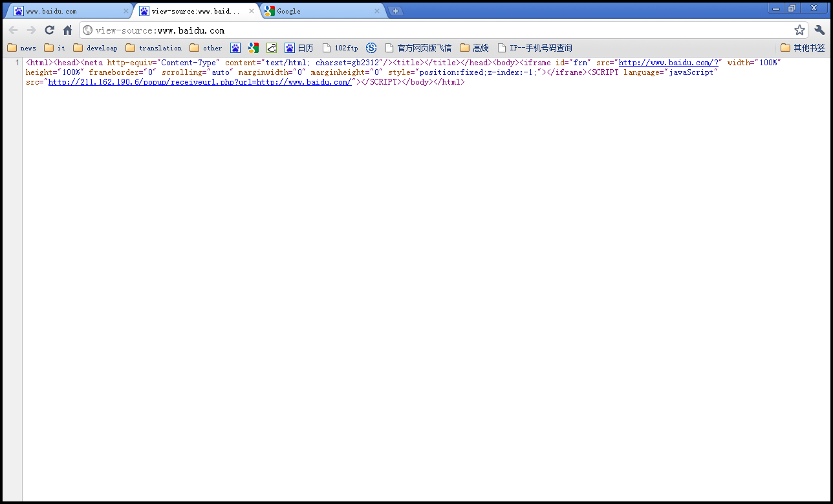Click the charset=gb2312 attribute text
The height and width of the screenshot is (504, 833).
(349, 63)
